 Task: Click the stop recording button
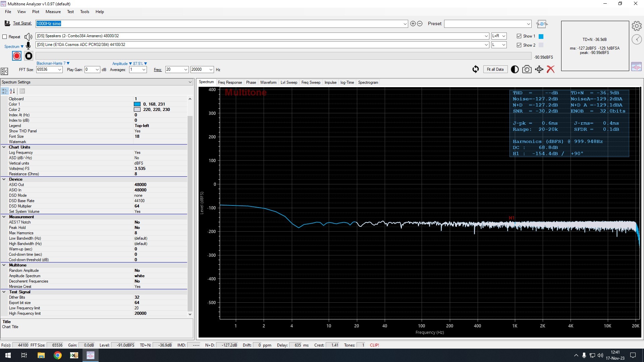[x=29, y=56]
